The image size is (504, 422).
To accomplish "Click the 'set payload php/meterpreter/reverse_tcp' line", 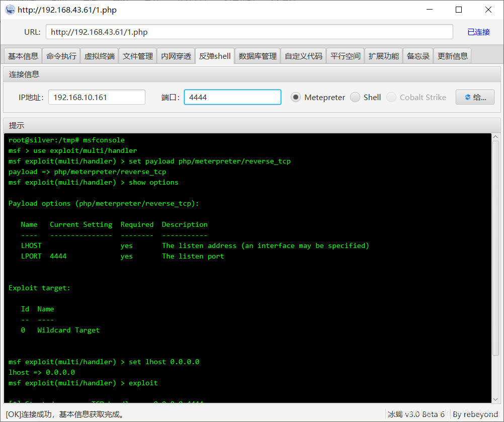I will pos(149,161).
